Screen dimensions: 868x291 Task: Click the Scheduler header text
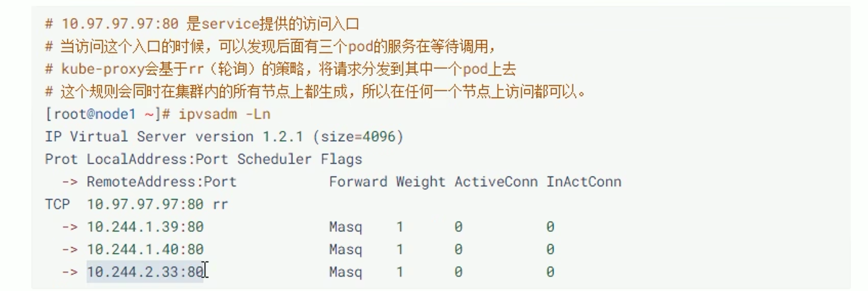[274, 159]
